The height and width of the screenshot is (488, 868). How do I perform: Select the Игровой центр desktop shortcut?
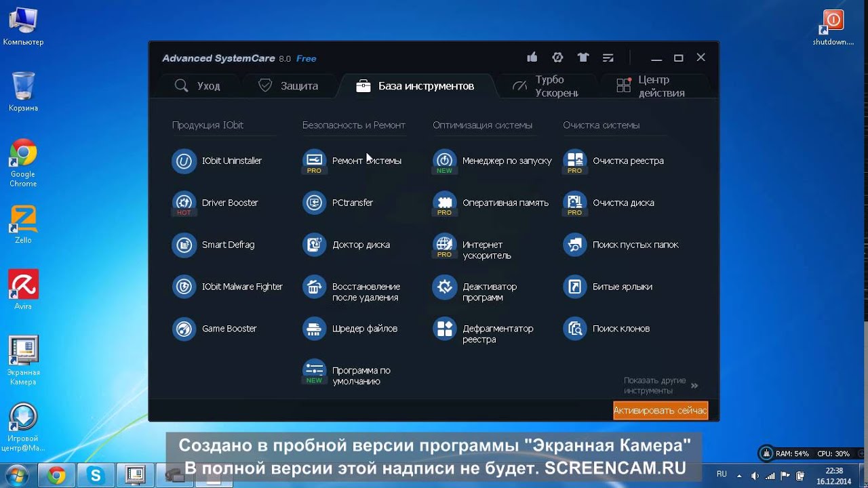click(x=23, y=428)
